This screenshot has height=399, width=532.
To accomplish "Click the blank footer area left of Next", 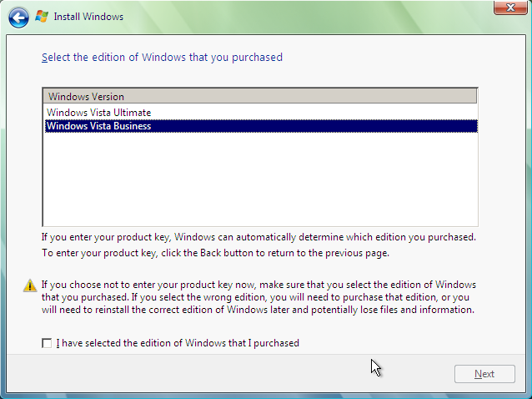I will click(x=250, y=374).
